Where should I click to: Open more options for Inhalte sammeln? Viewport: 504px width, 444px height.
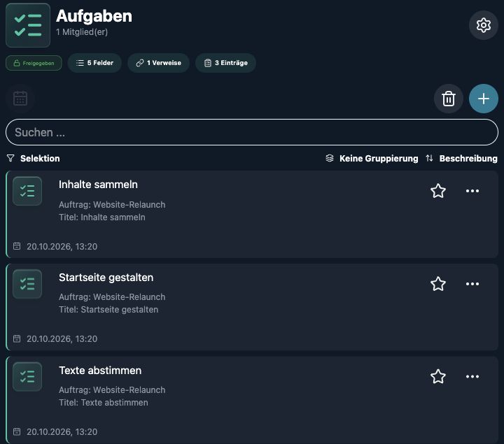472,191
